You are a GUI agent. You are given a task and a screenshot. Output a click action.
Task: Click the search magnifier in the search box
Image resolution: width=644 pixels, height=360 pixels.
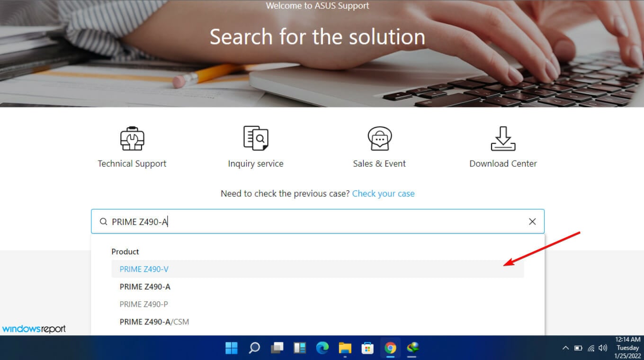click(103, 222)
